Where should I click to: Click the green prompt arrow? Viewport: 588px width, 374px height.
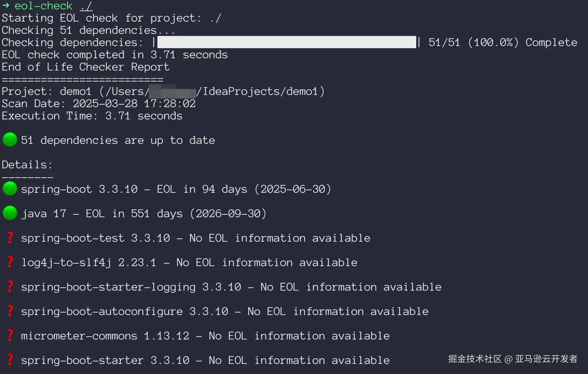click(6, 5)
